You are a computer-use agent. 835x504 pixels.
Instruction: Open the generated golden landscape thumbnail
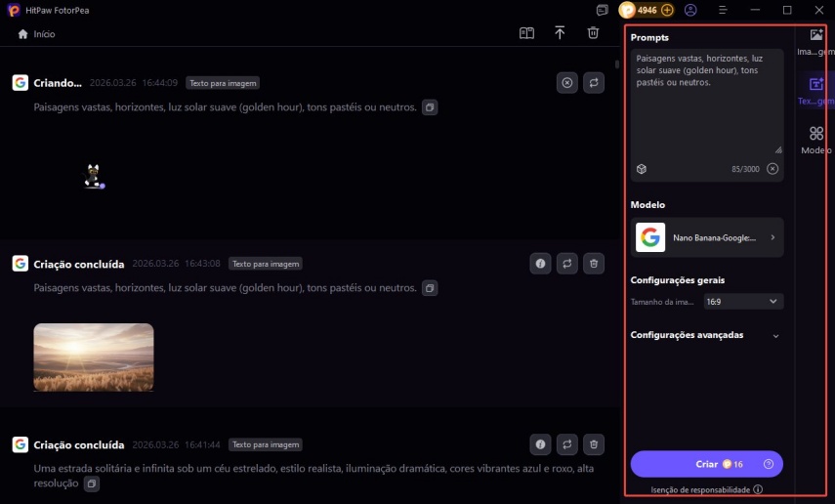(x=94, y=357)
